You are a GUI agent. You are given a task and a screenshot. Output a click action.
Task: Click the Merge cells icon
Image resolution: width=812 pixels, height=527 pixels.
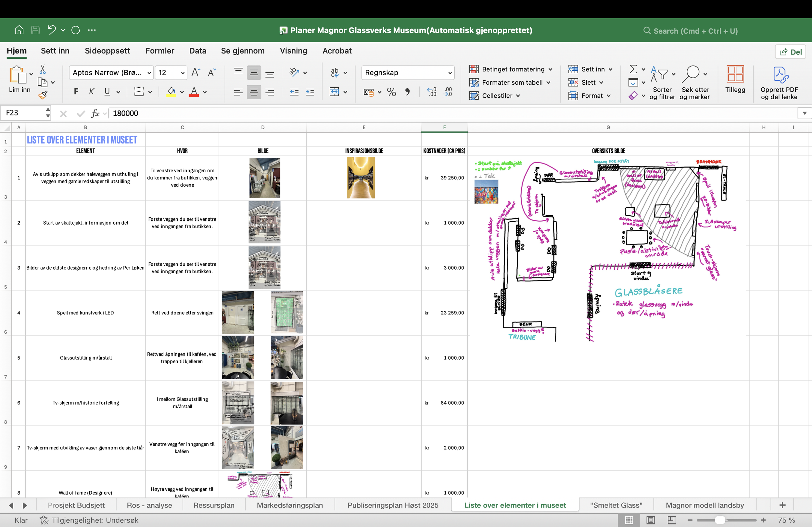click(x=334, y=92)
